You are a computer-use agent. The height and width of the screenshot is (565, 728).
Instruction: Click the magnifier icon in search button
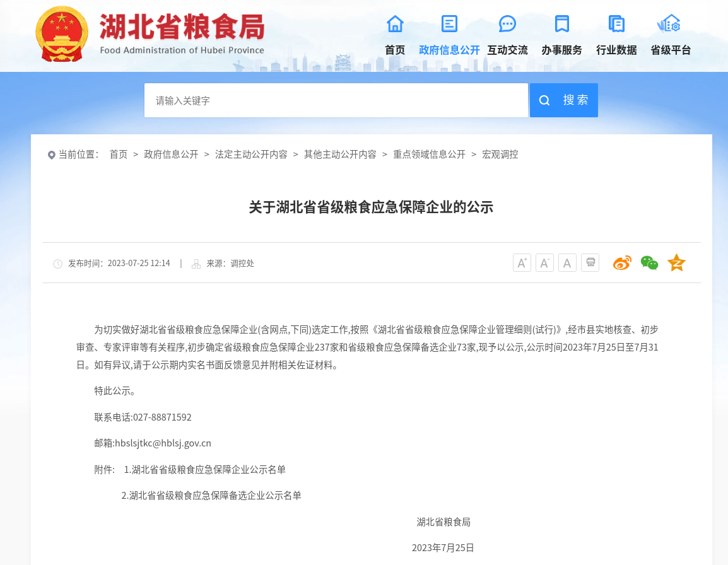544,100
